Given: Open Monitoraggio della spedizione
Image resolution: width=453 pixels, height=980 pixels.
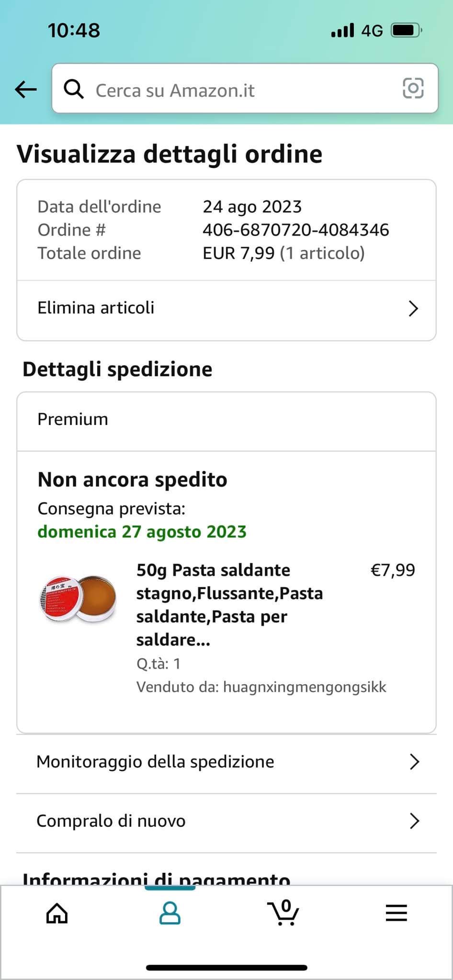Looking at the screenshot, I should (x=156, y=762).
